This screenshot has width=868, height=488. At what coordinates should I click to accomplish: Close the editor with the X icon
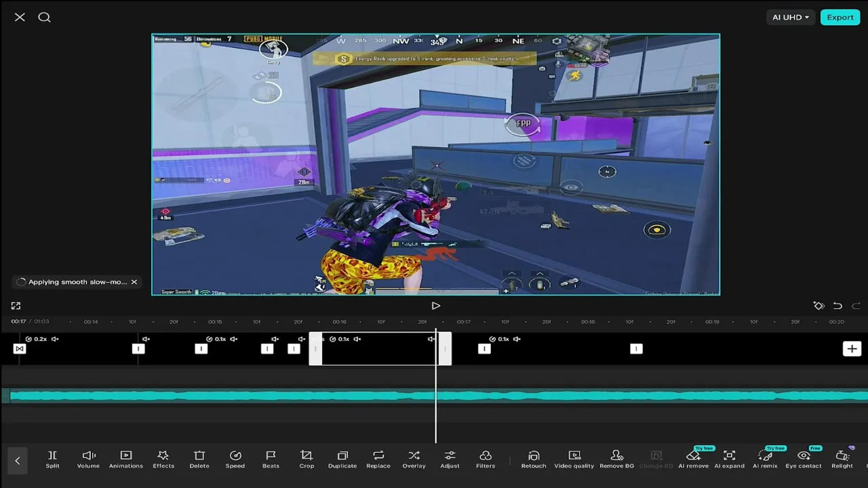point(20,18)
